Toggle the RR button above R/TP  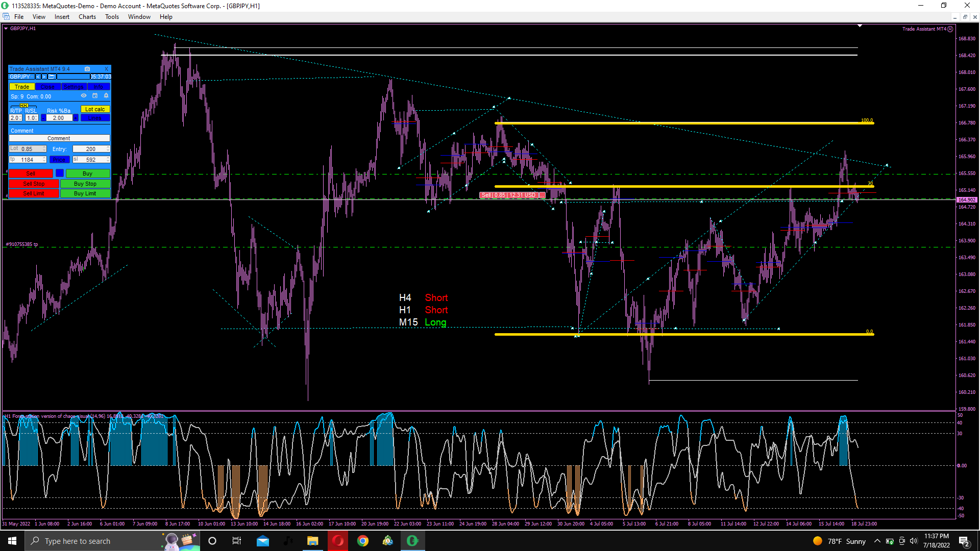click(24, 106)
